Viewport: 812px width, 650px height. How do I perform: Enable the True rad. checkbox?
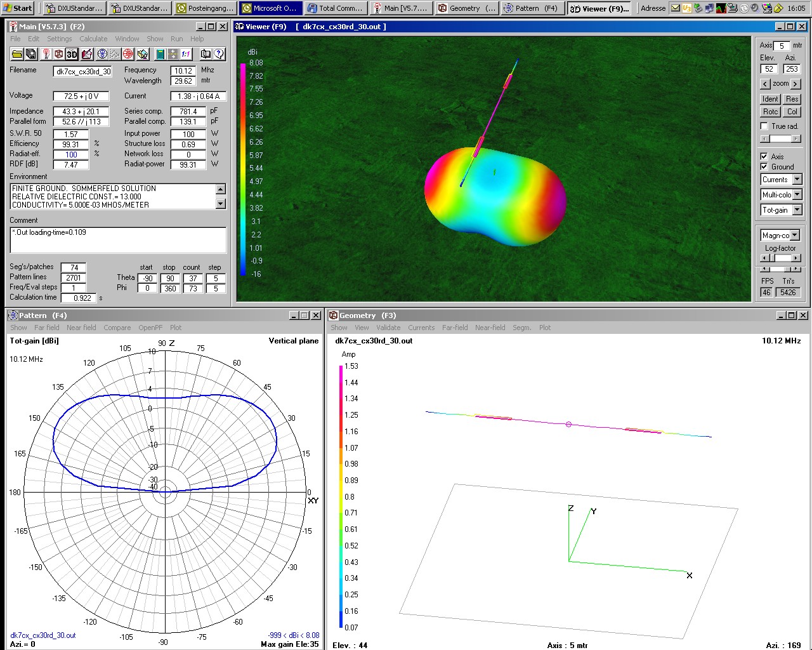(x=764, y=126)
